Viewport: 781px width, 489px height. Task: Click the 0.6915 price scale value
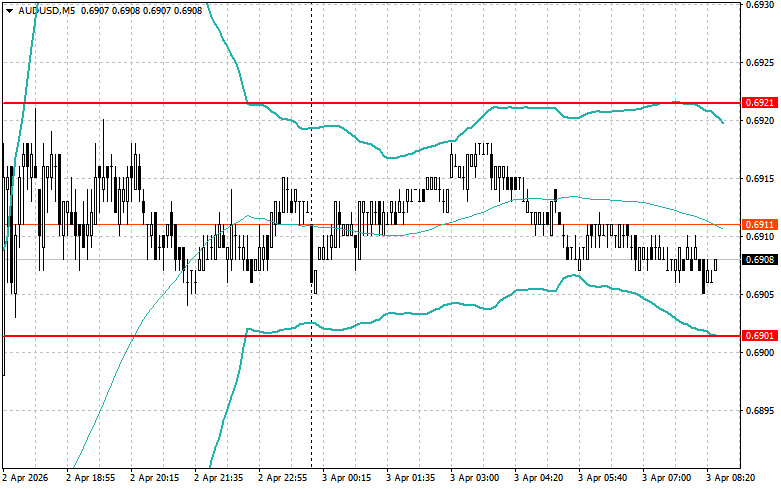click(x=760, y=179)
